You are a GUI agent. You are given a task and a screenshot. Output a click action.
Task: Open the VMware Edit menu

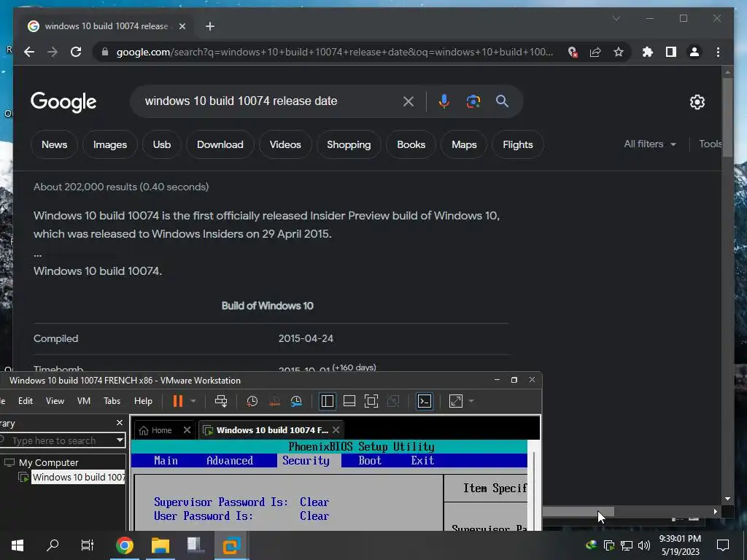(26, 401)
